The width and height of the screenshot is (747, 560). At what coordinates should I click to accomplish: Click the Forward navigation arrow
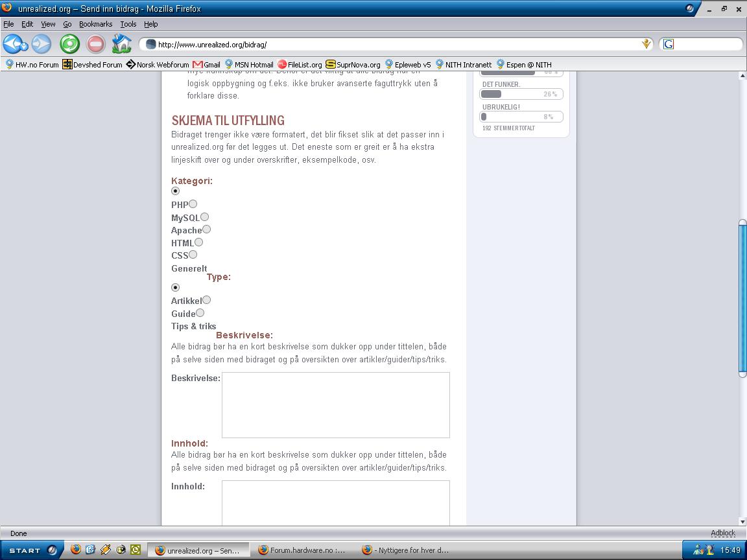(41, 44)
